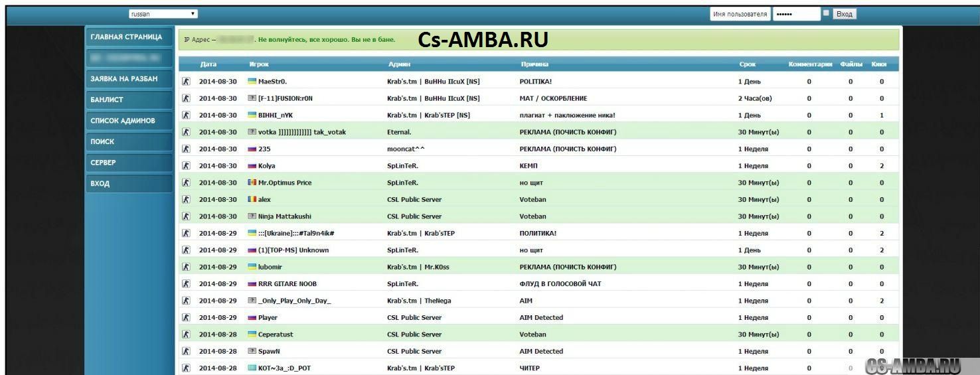Click admin name Eternal.

pyautogui.click(x=399, y=132)
